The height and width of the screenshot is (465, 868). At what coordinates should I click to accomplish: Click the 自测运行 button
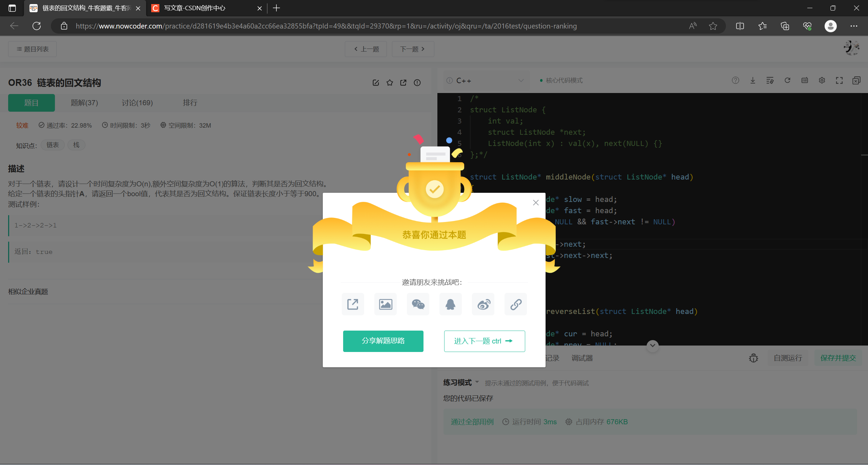[x=788, y=358]
